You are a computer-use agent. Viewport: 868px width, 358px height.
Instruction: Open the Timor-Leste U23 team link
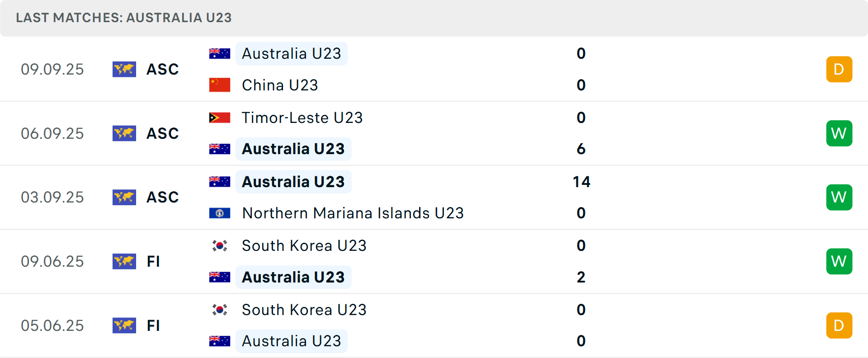(302, 118)
